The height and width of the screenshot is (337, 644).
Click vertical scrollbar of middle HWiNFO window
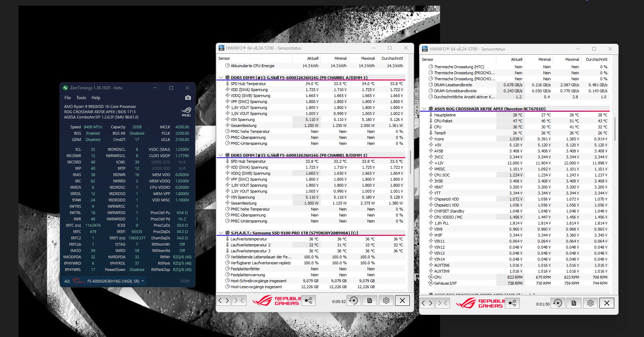(x=410, y=162)
